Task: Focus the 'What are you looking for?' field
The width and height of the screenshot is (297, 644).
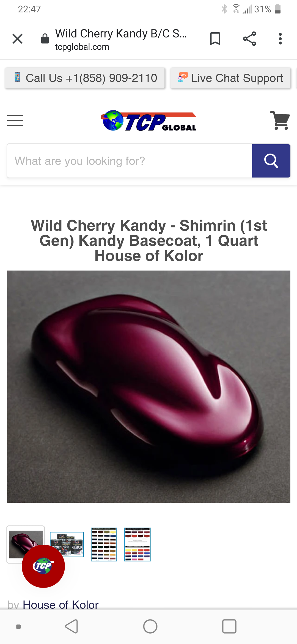Action: coord(130,161)
